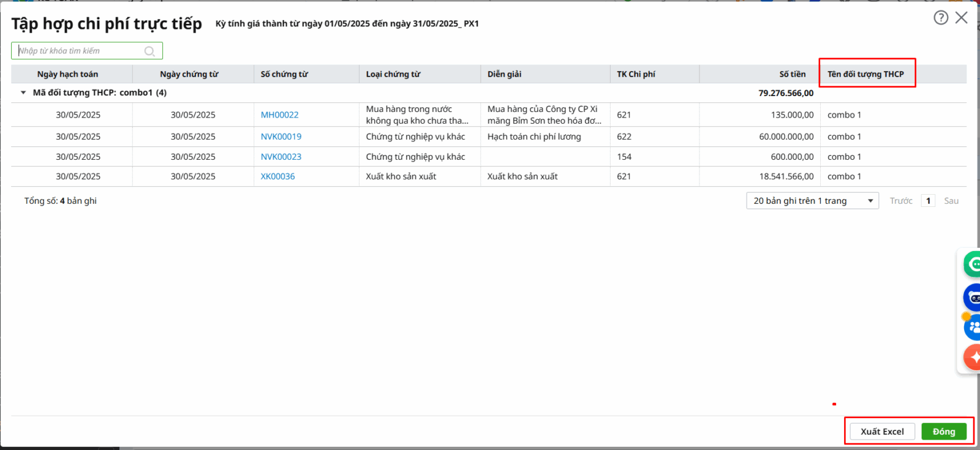Open the records per page dropdown
This screenshot has width=980, height=450.
coord(812,201)
